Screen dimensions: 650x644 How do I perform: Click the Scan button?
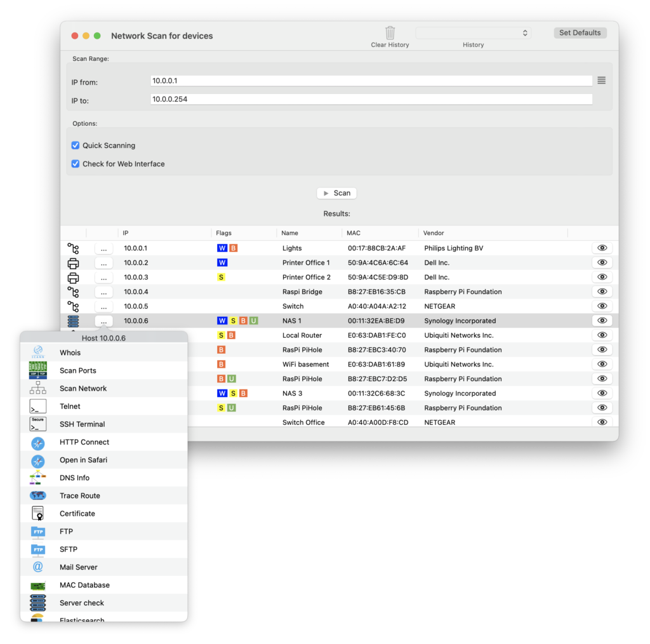tap(336, 193)
